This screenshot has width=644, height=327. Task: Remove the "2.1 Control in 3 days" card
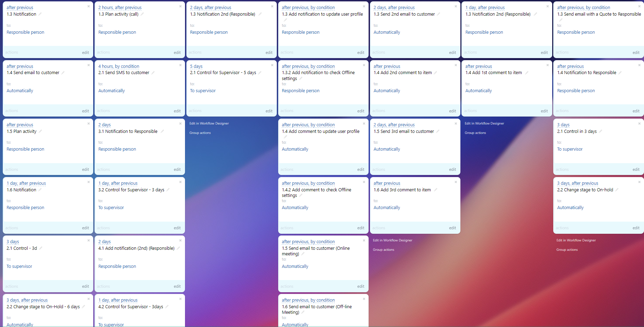(639, 123)
